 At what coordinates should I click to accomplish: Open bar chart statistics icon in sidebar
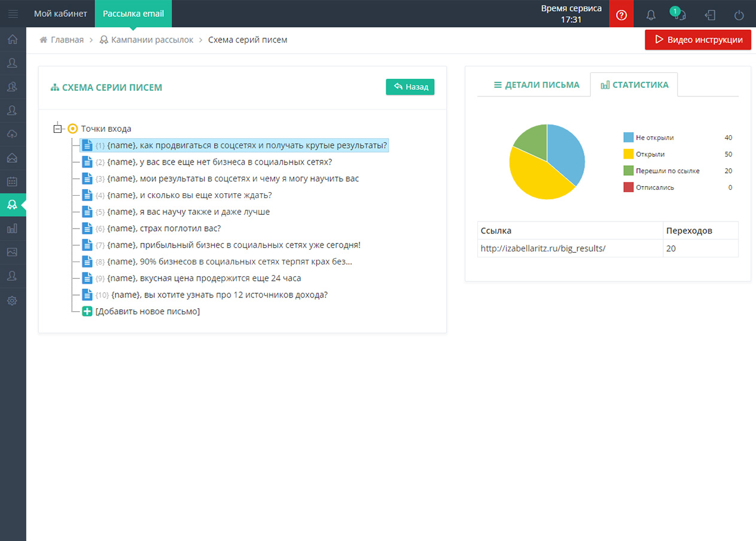click(13, 229)
